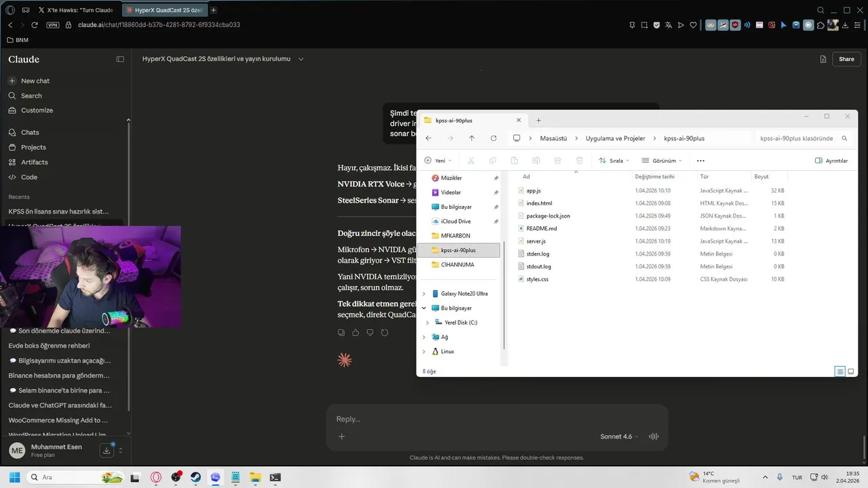Screen dimensions: 868x488
Task: Select the stderr.log file
Action: coord(538,253)
